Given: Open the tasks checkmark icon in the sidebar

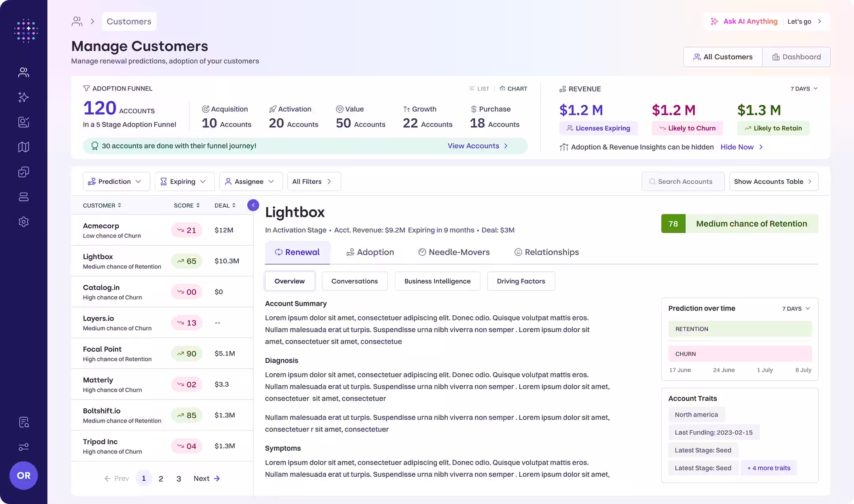Looking at the screenshot, I should [23, 172].
